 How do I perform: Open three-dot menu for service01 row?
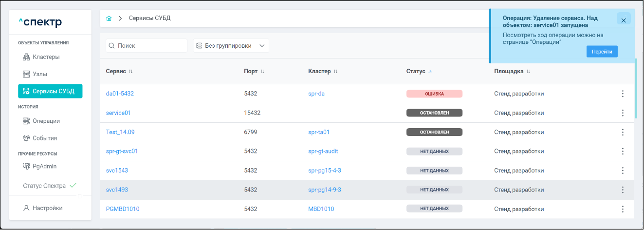[x=623, y=113]
